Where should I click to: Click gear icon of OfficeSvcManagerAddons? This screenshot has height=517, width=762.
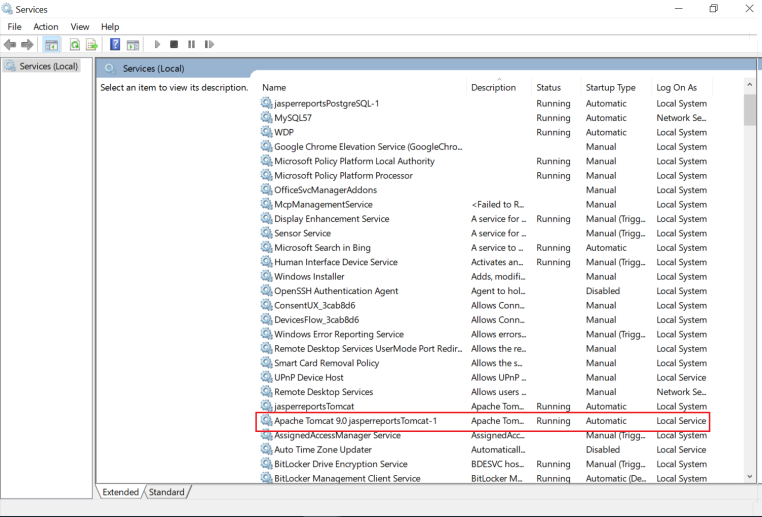tap(266, 190)
